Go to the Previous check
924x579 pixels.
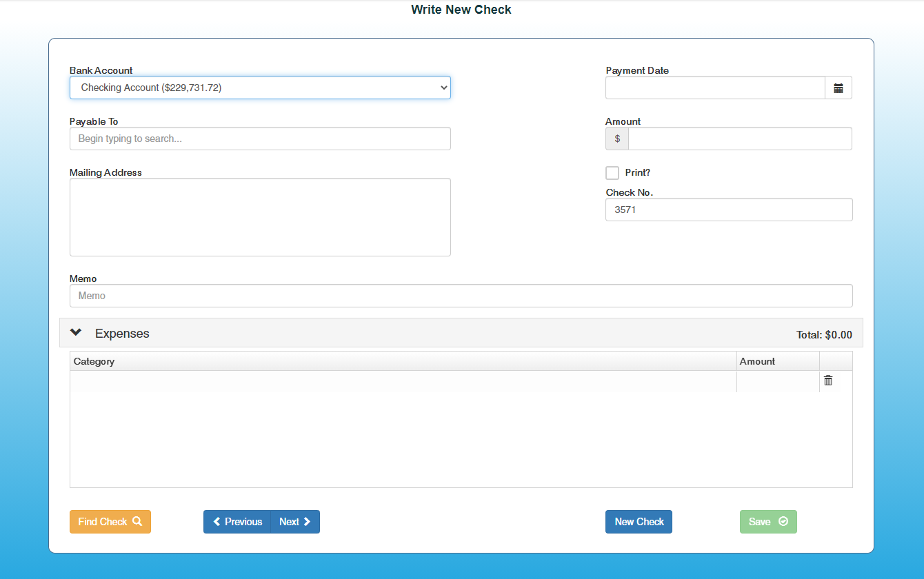click(x=237, y=522)
